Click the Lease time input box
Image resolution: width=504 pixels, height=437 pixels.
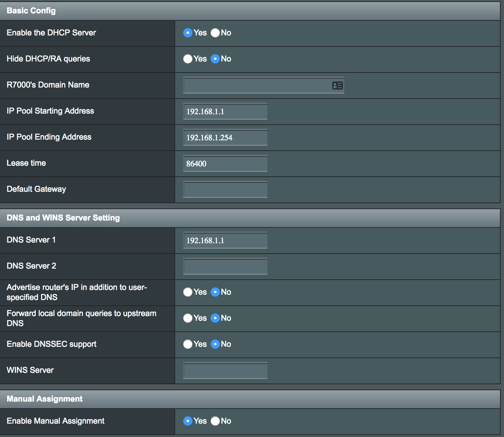point(225,164)
